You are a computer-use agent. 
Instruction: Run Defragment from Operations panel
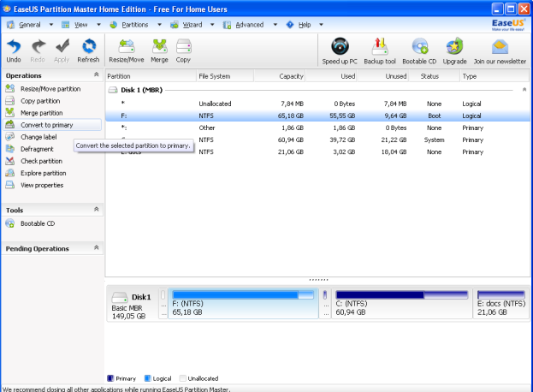tap(37, 149)
